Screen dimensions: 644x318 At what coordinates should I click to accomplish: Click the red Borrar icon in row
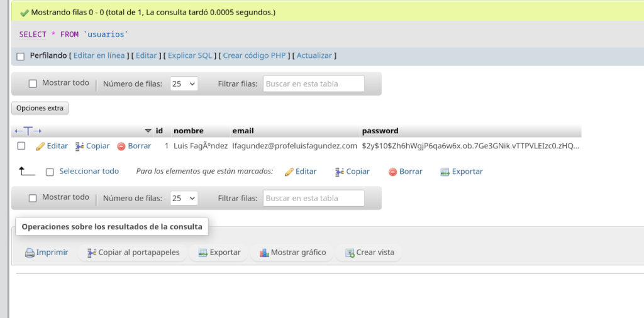pos(121,146)
